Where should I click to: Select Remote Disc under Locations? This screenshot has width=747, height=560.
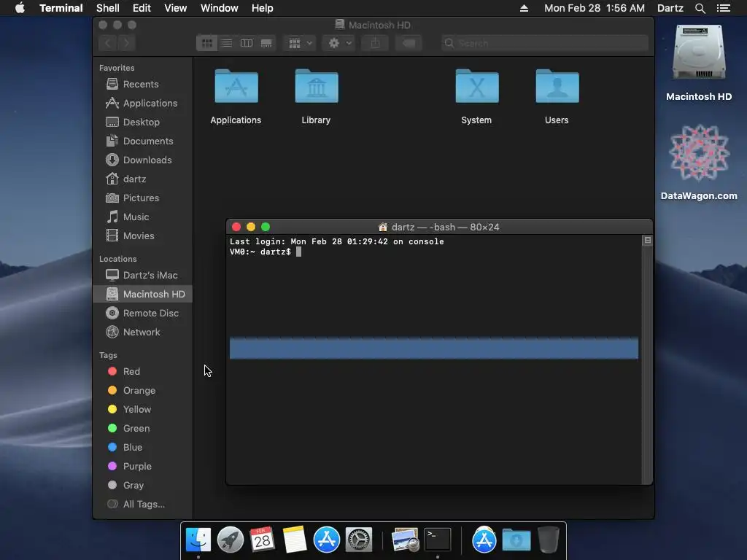[142, 314]
